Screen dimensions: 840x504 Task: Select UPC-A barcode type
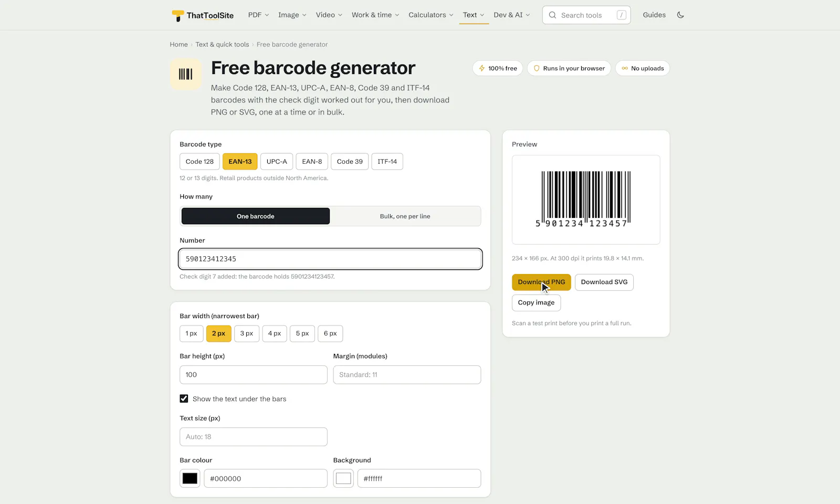pos(277,162)
